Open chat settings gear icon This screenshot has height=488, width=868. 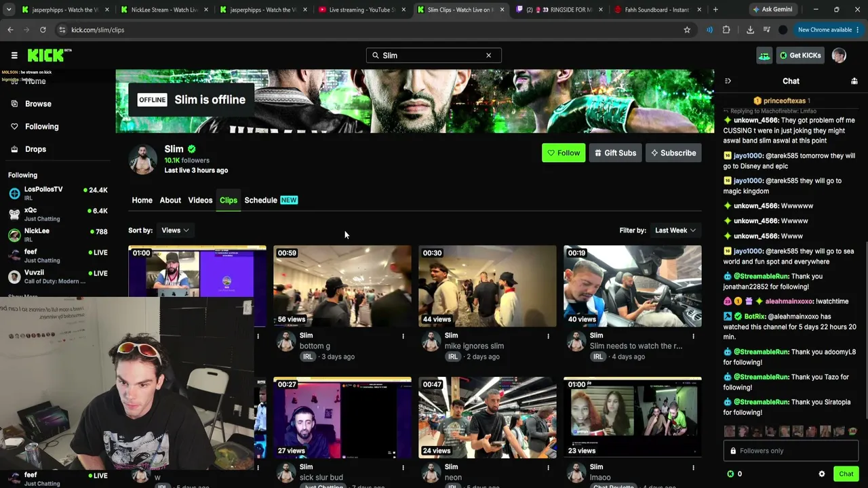[x=822, y=474]
